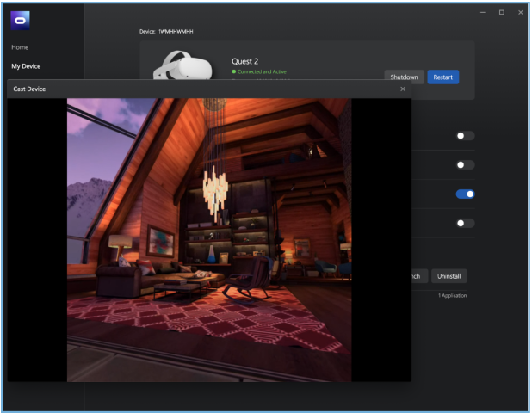Image resolution: width=532 pixels, height=413 pixels.
Task: Click the cast video of the cabin scene
Action: click(x=208, y=239)
